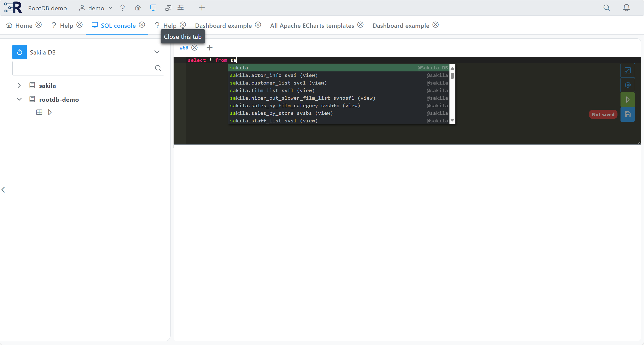Choose sakila.actor_info autocomplete suggestion
Screen dimensions: 644x345
pos(339,75)
